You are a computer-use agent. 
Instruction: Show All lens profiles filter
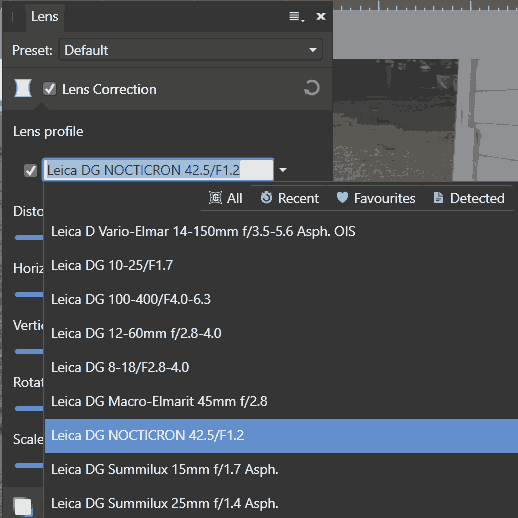225,198
